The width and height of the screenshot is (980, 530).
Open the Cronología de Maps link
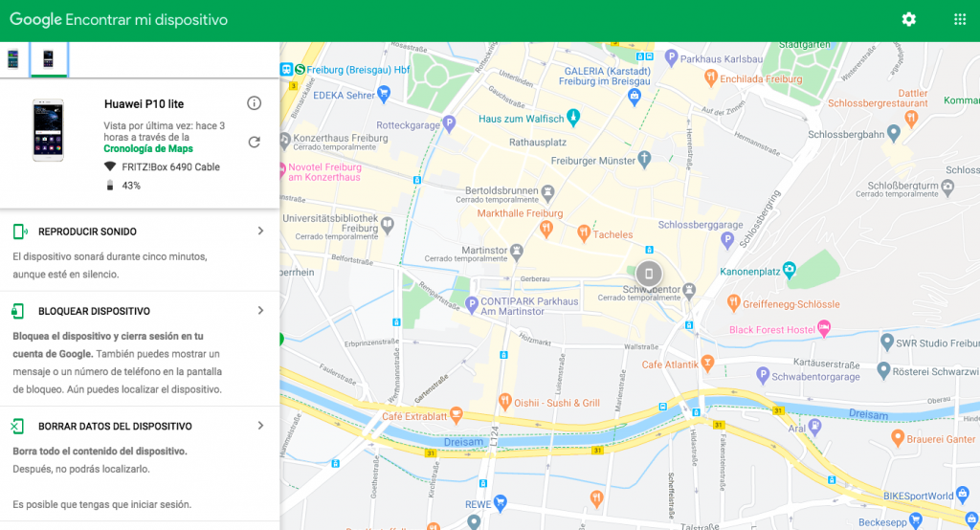pos(148,148)
